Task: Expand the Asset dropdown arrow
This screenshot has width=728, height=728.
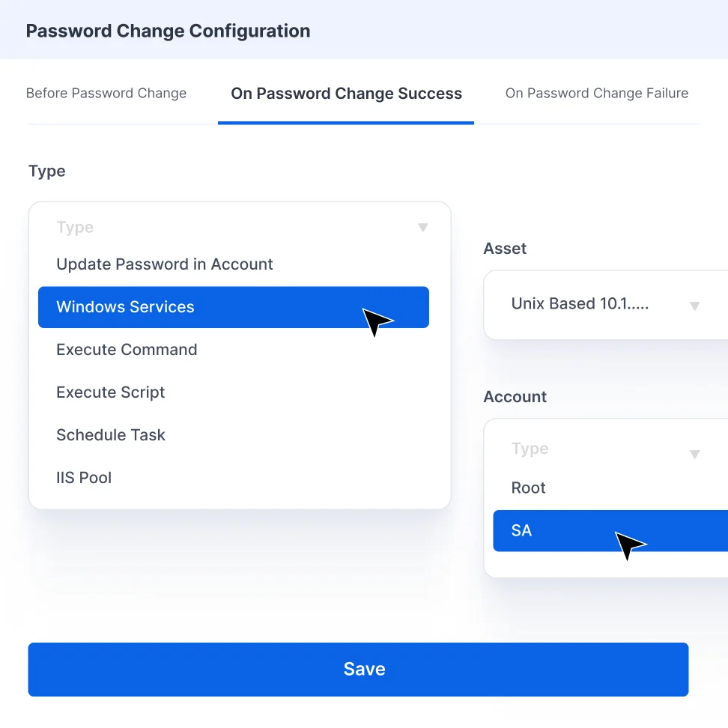Action: [x=694, y=305]
